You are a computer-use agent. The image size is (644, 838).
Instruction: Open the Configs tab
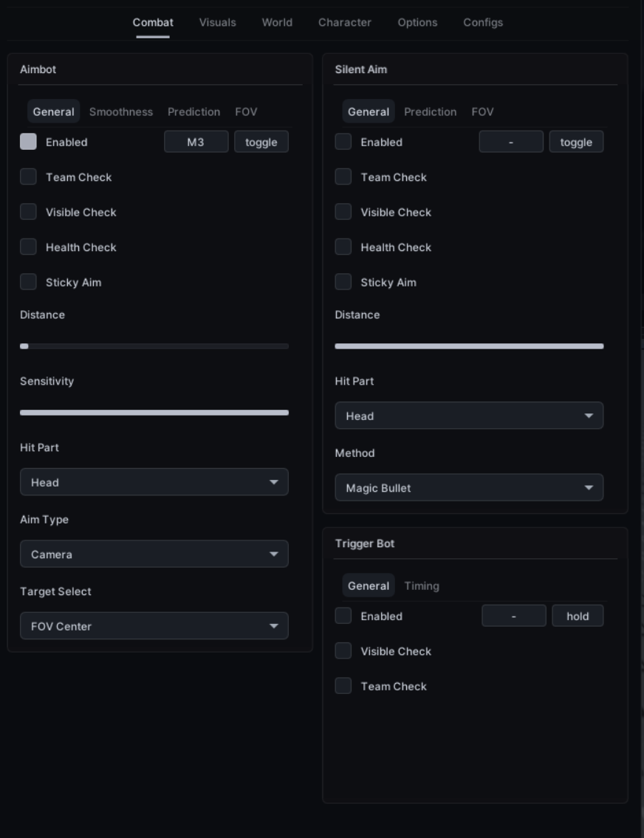482,22
